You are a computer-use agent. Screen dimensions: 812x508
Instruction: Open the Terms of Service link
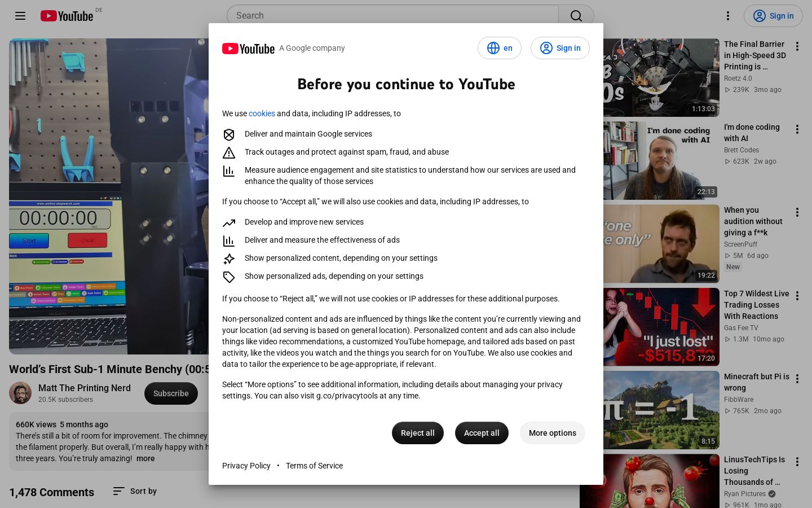(x=314, y=466)
